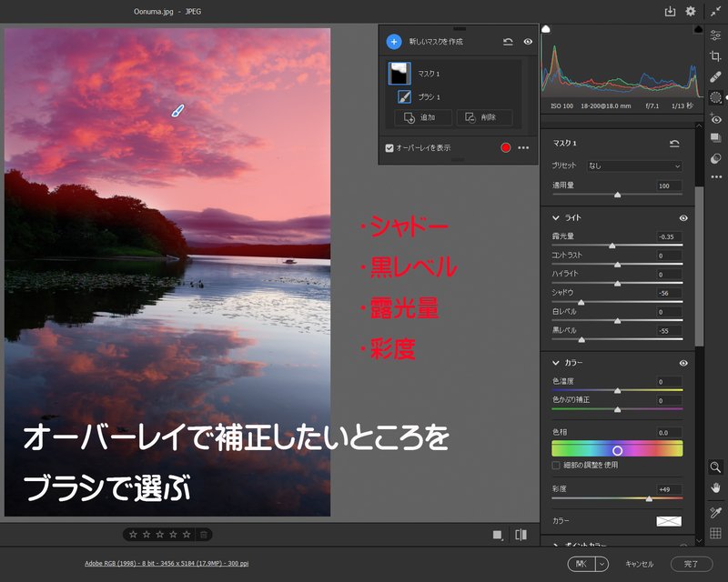The height and width of the screenshot is (582, 728).
Task: Open the Snapshots stacked-squares icon
Action: pos(715,138)
